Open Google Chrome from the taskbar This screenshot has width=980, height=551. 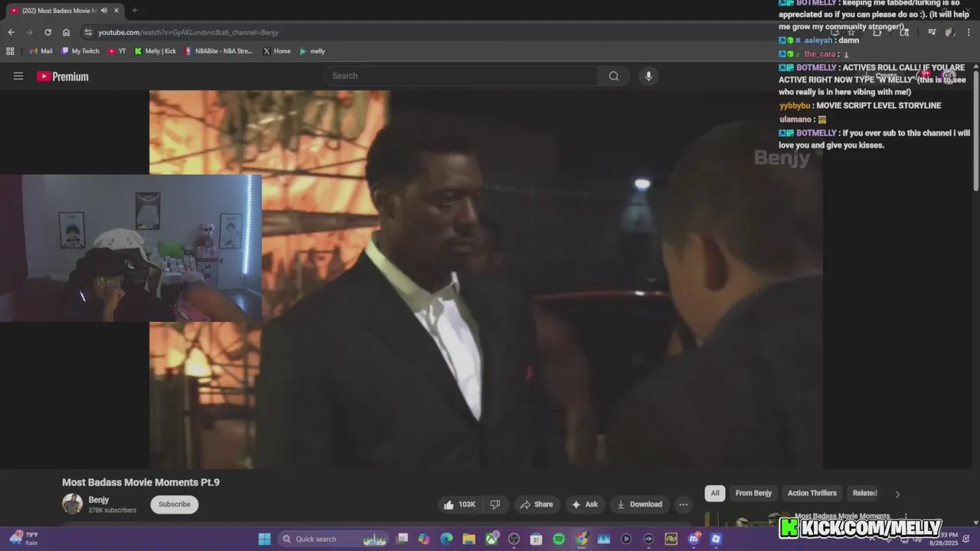pyautogui.click(x=581, y=539)
